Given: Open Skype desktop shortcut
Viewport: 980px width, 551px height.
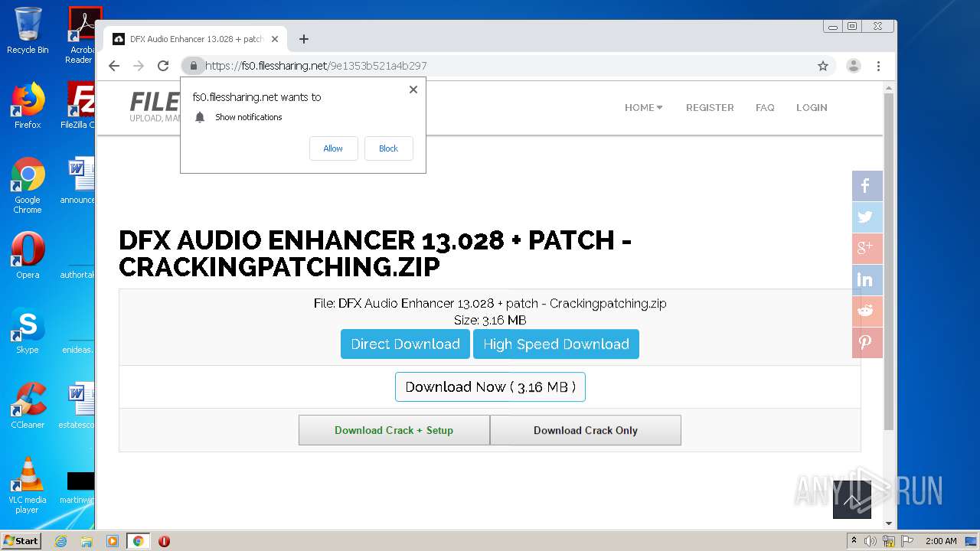Looking at the screenshot, I should pos(28,331).
